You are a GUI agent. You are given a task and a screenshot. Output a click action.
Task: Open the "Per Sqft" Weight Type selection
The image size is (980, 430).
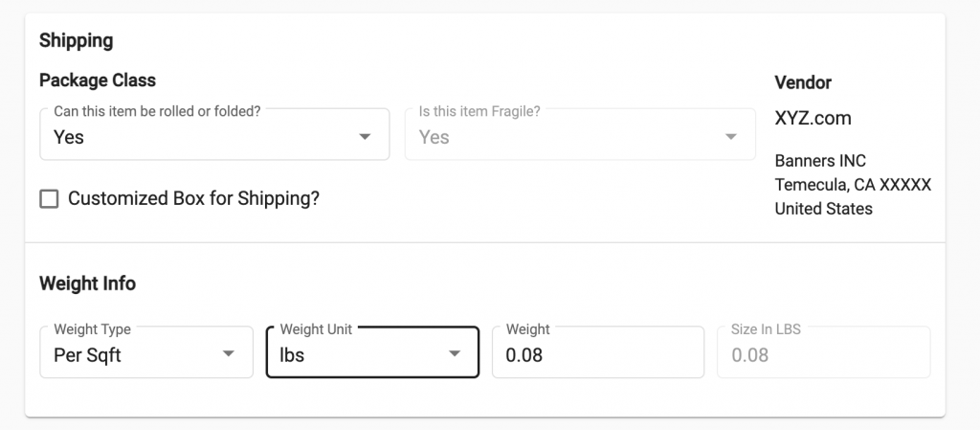tap(88, 355)
